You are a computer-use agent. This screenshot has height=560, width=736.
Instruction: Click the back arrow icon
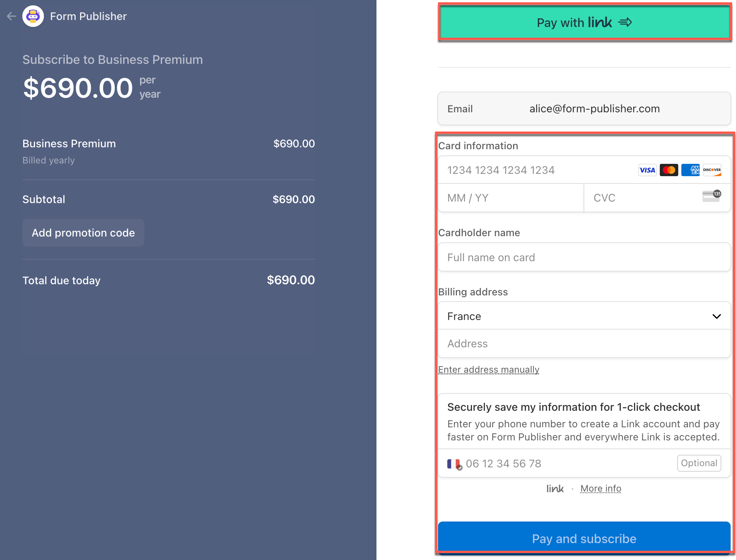[12, 16]
